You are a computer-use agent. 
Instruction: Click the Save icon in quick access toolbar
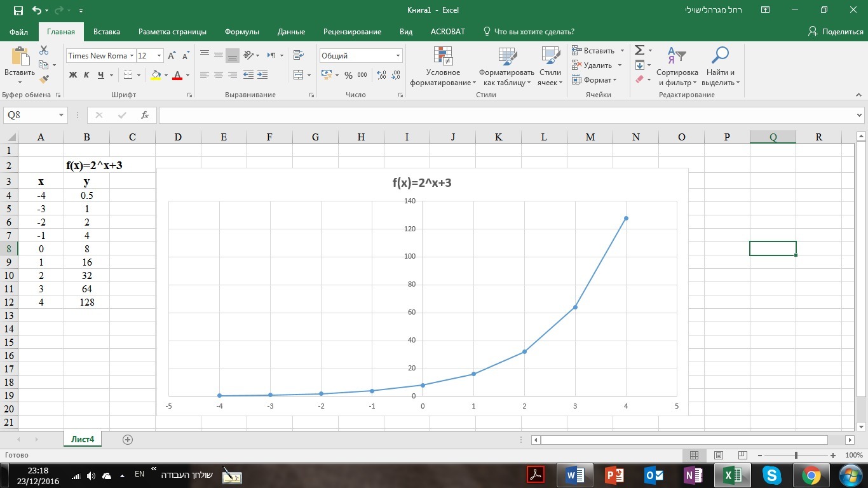[18, 10]
